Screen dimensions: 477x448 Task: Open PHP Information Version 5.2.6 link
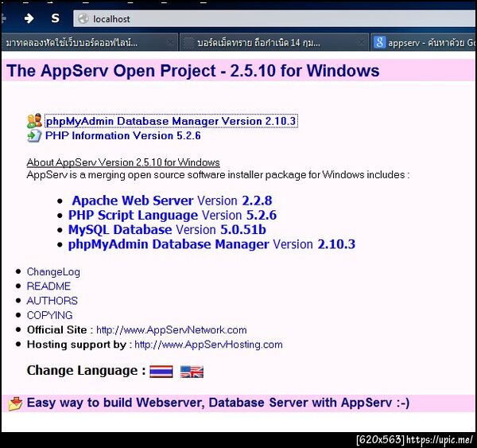pos(123,135)
